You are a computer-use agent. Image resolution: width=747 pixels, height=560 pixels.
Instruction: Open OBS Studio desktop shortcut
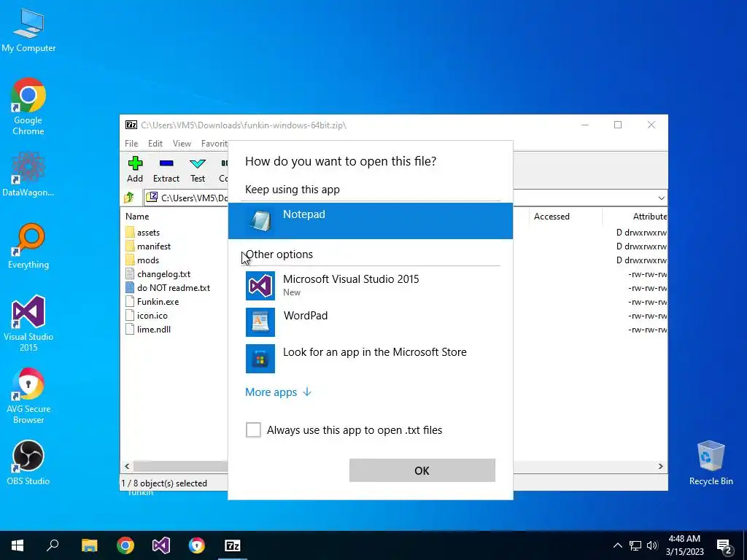[x=28, y=463]
